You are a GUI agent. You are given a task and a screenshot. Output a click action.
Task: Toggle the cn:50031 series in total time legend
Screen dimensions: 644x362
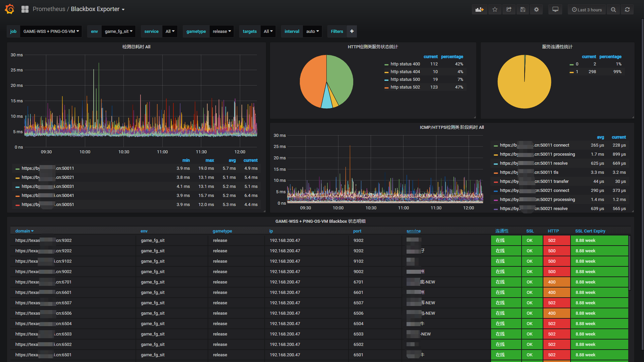pyautogui.click(x=48, y=187)
